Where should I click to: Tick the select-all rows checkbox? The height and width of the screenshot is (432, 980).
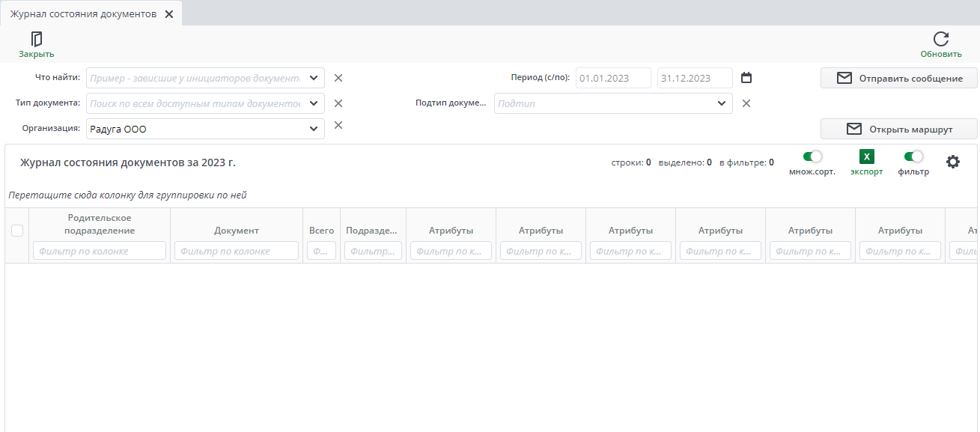(x=17, y=231)
